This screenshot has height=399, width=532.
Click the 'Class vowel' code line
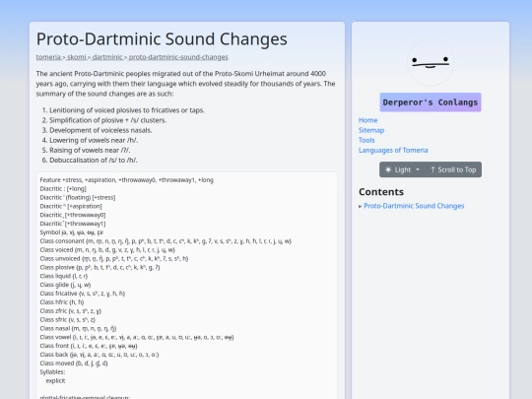[137, 337]
